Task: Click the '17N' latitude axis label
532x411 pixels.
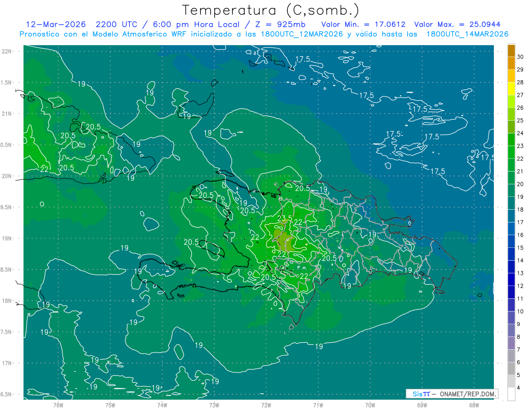Action: (8, 363)
